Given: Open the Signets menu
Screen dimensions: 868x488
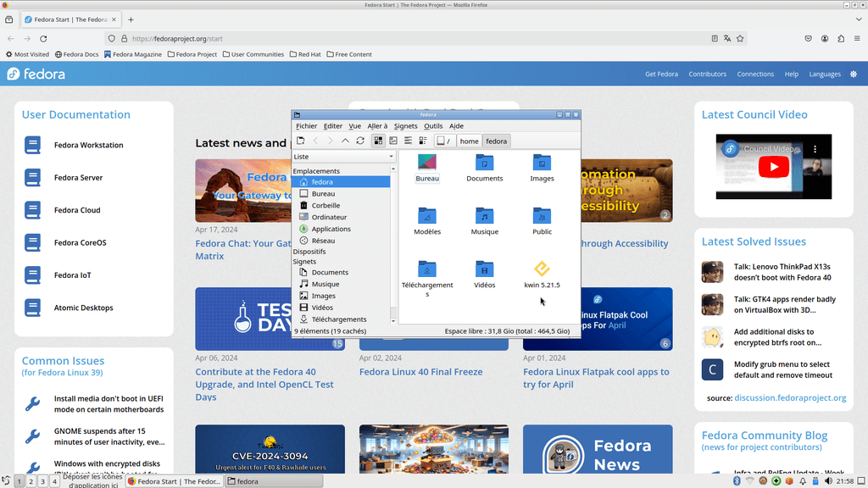Looking at the screenshot, I should click(x=406, y=126).
